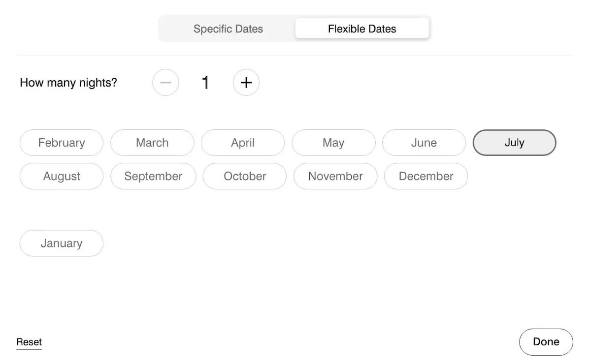The width and height of the screenshot is (591, 364).
Task: Decrease nights with the minus icon
Action: [x=165, y=83]
